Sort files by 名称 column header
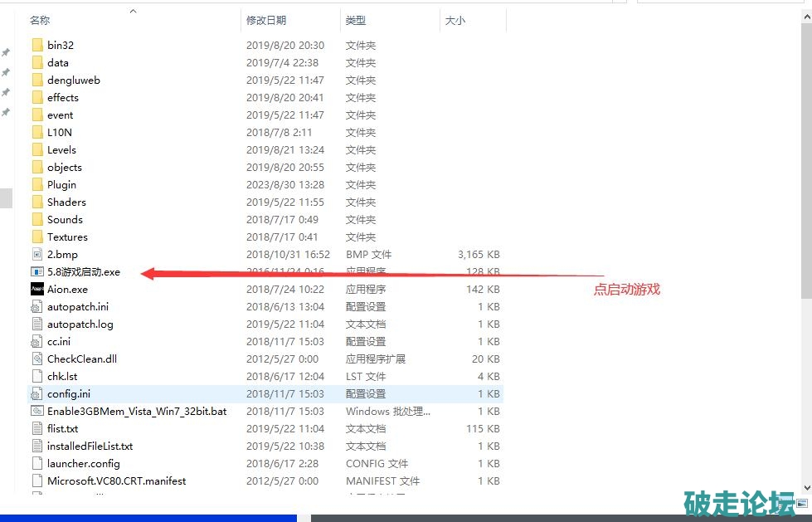Viewport: 812px width, 522px height. pyautogui.click(x=40, y=20)
